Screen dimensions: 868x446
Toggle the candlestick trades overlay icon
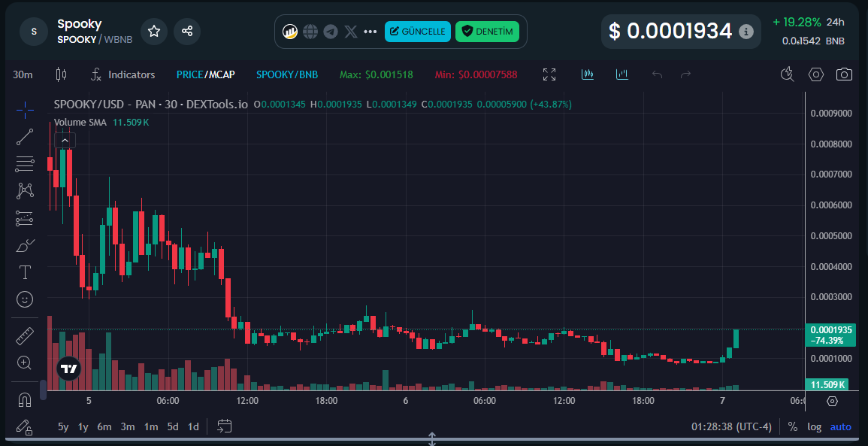tap(588, 74)
